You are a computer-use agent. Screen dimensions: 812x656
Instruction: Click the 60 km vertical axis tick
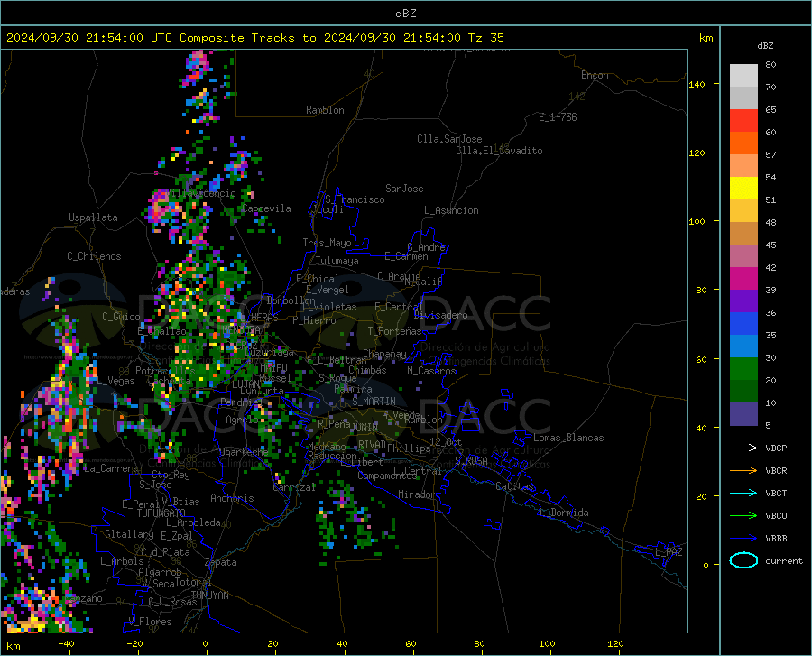pyautogui.click(x=701, y=359)
